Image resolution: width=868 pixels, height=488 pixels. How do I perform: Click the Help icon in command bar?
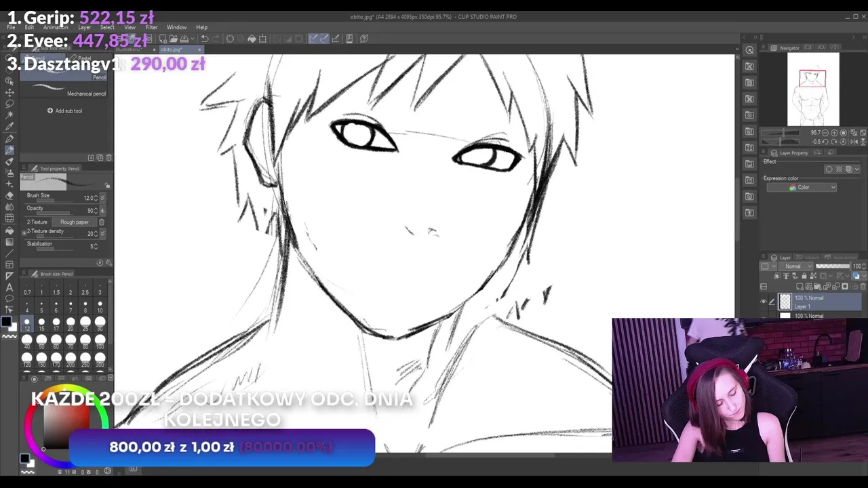pyautogui.click(x=364, y=39)
